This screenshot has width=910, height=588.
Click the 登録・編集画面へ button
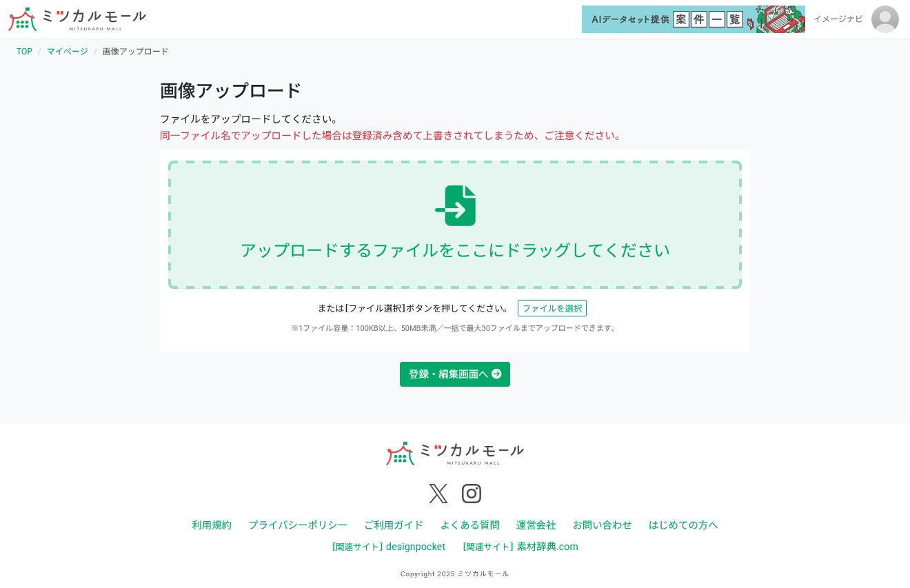455,374
